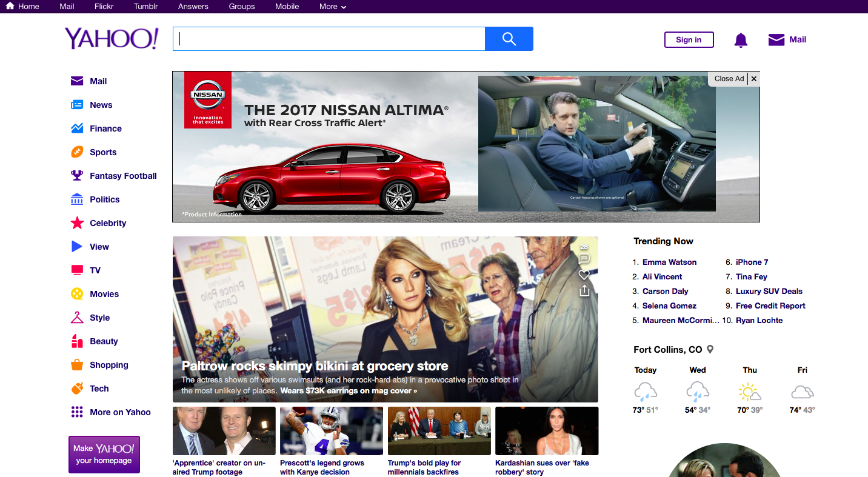The image size is (868, 477).
Task: Open 'Apprentice' creator story thumbnail
Action: pos(224,431)
